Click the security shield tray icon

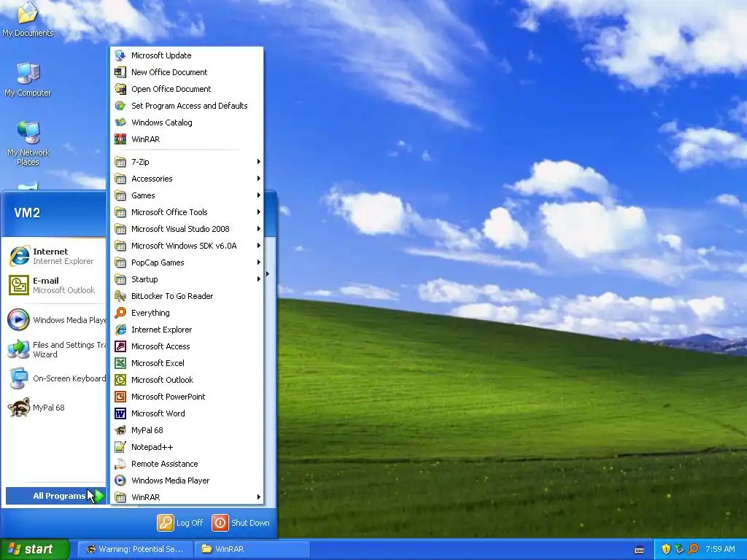click(666, 549)
